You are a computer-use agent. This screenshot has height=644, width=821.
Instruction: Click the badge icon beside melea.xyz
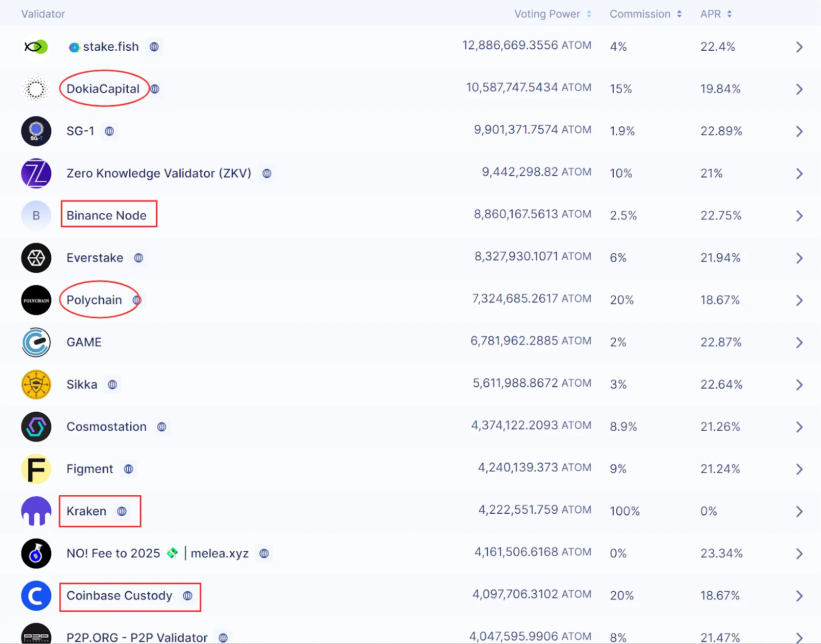(x=264, y=554)
